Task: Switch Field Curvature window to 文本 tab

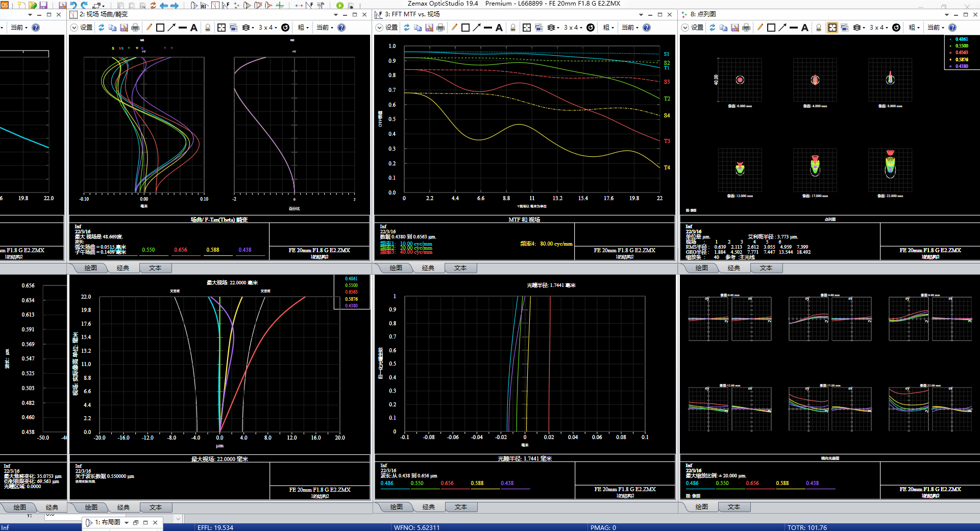Action: pyautogui.click(x=155, y=268)
